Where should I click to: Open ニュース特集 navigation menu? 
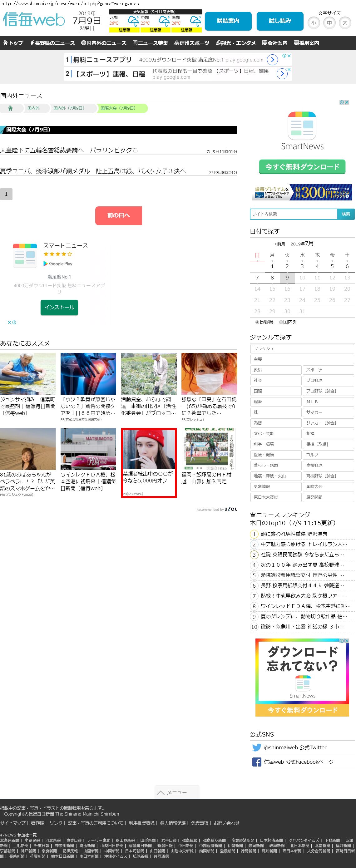click(x=150, y=43)
